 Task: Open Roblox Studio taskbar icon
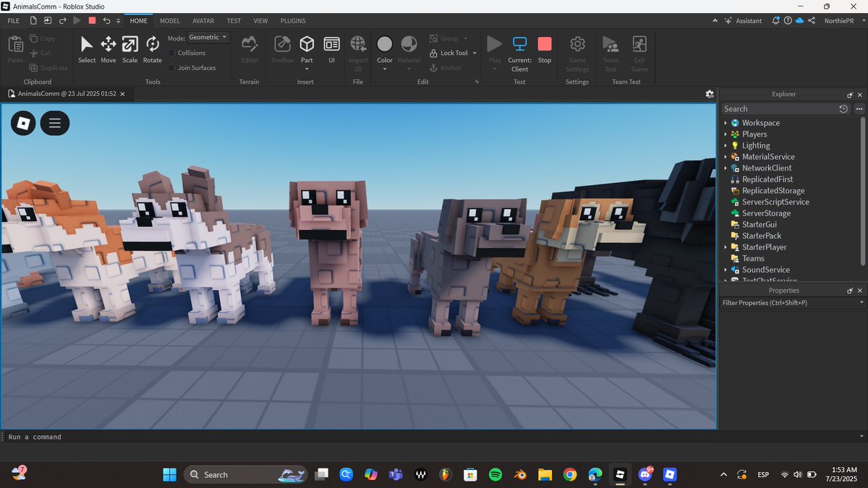point(619,474)
